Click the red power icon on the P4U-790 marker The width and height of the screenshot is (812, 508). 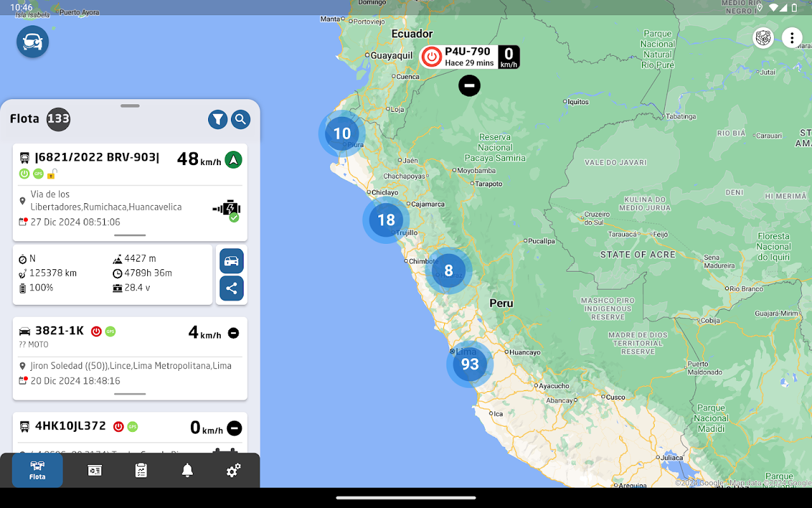point(431,57)
